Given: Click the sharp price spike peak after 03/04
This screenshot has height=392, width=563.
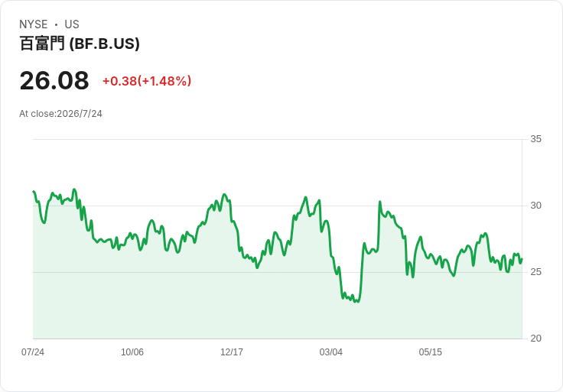Looking at the screenshot, I should pos(380,202).
